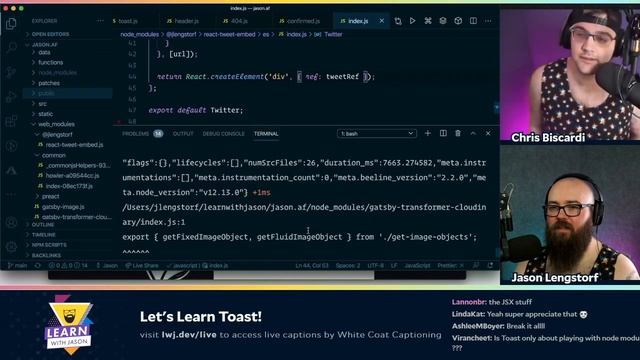Screen dimensions: 640x360
Task: Change JavaScript language mode in status bar
Action: 417,265
